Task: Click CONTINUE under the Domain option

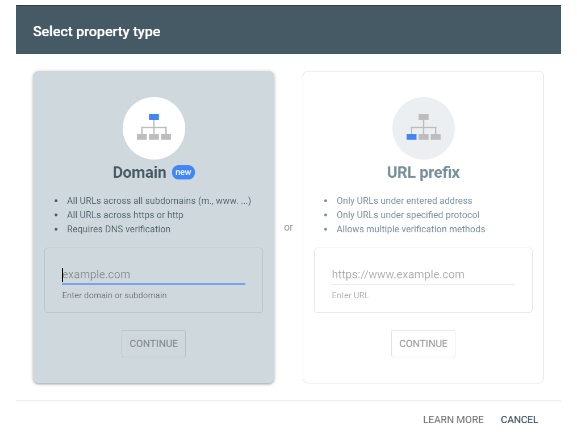Action: [x=153, y=343]
